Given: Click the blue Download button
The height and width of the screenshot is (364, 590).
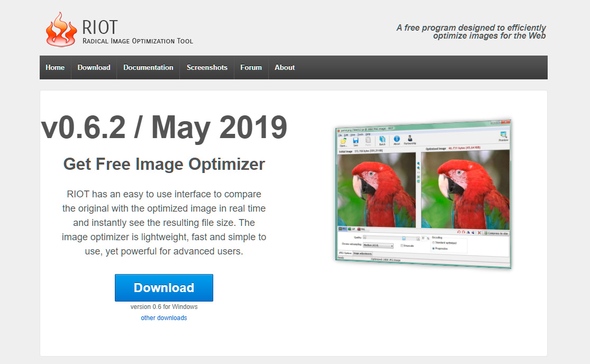Looking at the screenshot, I should pyautogui.click(x=164, y=287).
